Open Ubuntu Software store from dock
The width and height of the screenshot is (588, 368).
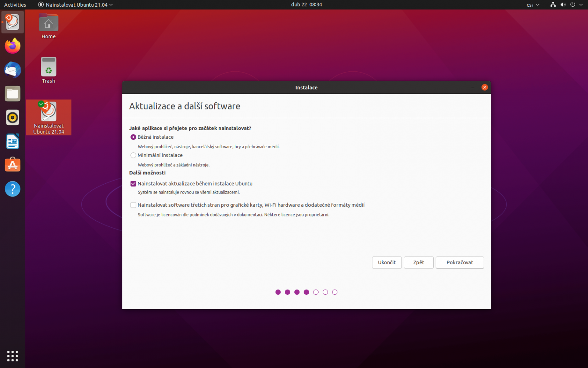[12, 165]
